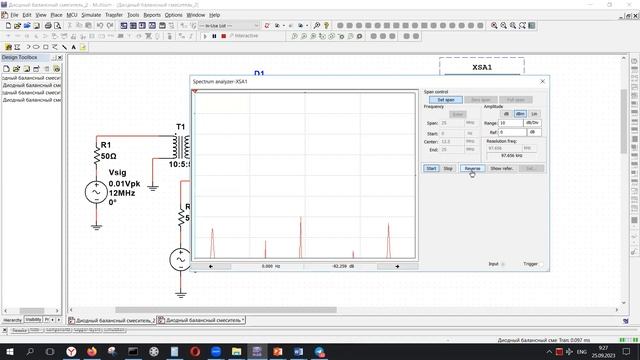Screen dimensions: 640x360
Task: Run the simulation with the green play icon
Action: coord(205,36)
